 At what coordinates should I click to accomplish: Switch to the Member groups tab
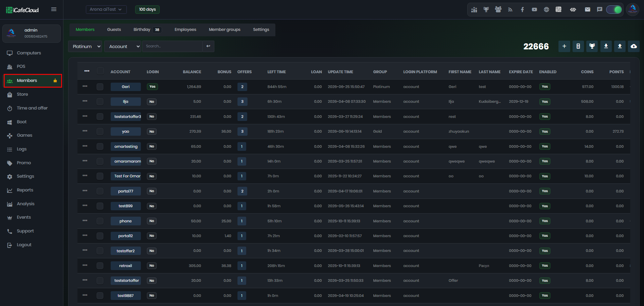pyautogui.click(x=224, y=30)
